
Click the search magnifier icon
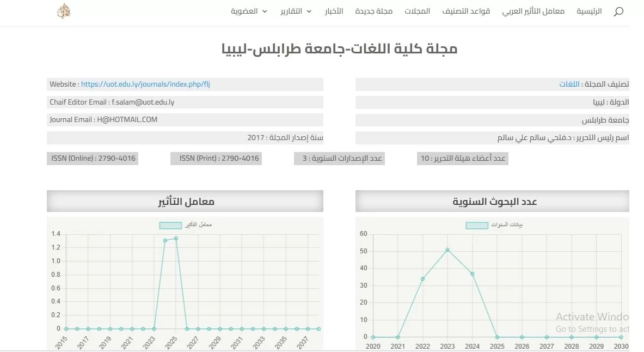click(618, 11)
